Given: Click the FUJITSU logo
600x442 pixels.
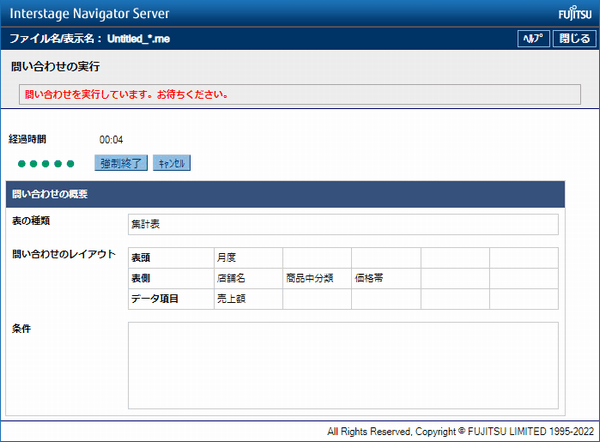Looking at the screenshot, I should pos(575,15).
